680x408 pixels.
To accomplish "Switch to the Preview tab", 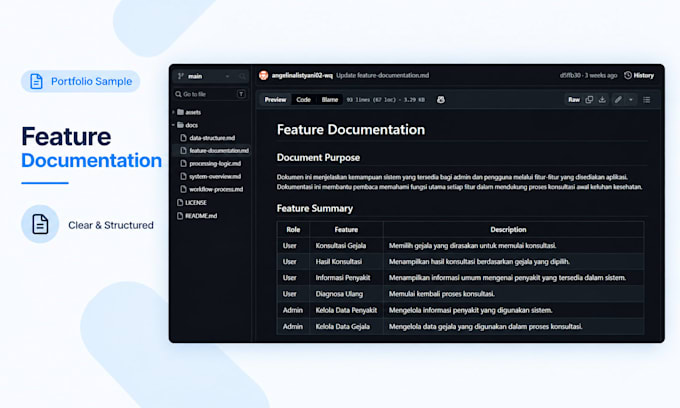I will tap(275, 100).
